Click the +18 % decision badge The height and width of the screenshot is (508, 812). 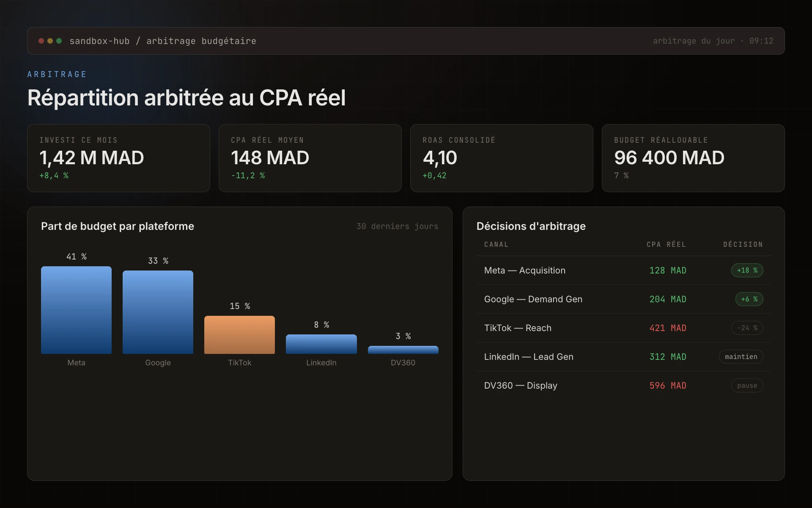pos(747,271)
